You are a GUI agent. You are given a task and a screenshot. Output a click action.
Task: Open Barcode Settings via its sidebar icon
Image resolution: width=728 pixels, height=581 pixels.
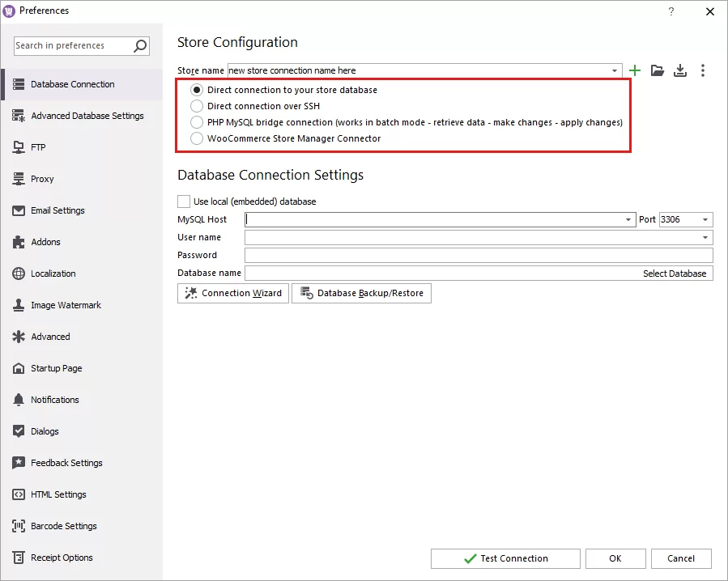coord(18,526)
